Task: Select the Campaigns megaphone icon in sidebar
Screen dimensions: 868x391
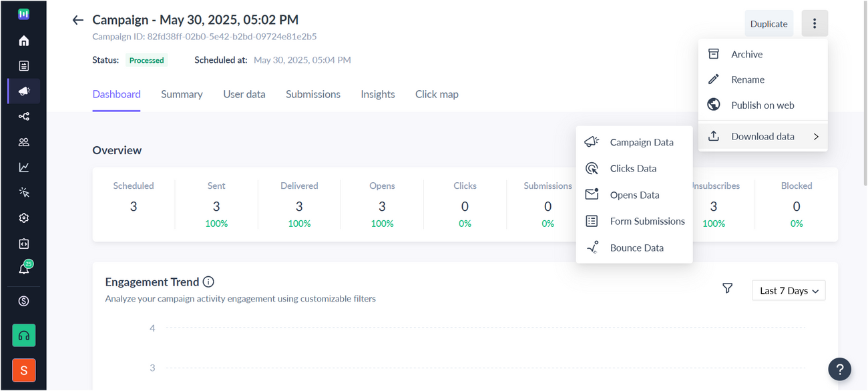Action: click(x=24, y=91)
